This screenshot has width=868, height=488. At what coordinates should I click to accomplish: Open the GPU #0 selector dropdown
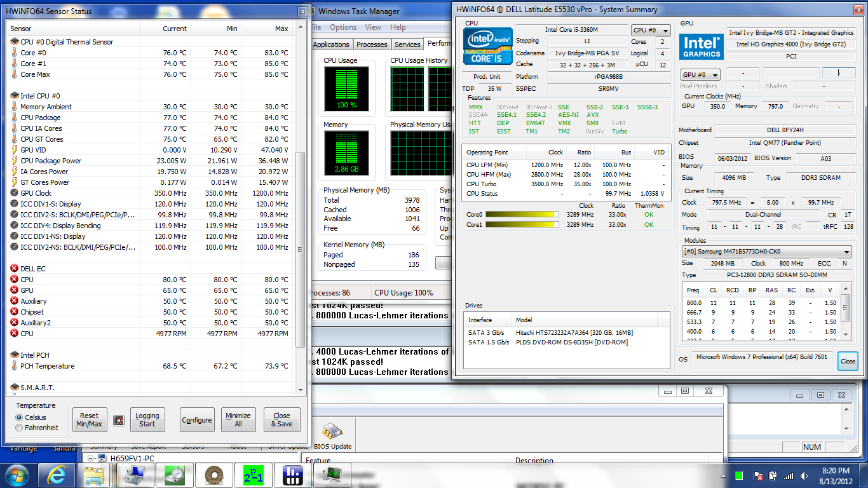coord(700,74)
